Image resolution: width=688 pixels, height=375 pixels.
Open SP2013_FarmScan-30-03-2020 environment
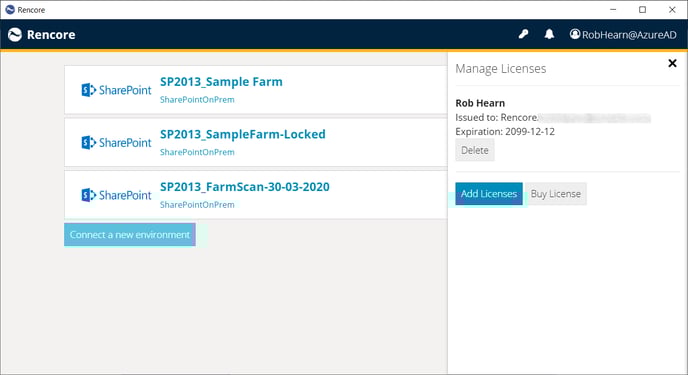(245, 187)
